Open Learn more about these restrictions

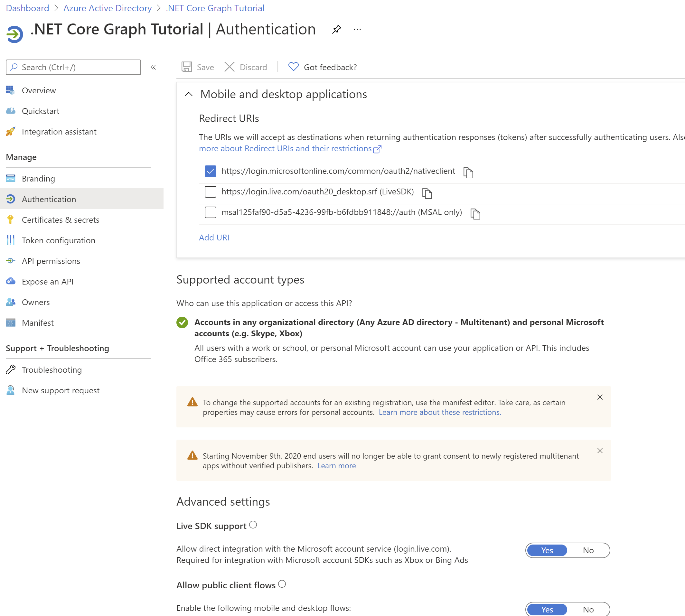pos(440,412)
